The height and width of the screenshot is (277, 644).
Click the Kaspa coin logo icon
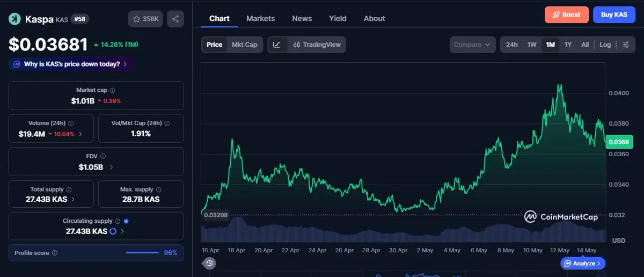[14, 19]
